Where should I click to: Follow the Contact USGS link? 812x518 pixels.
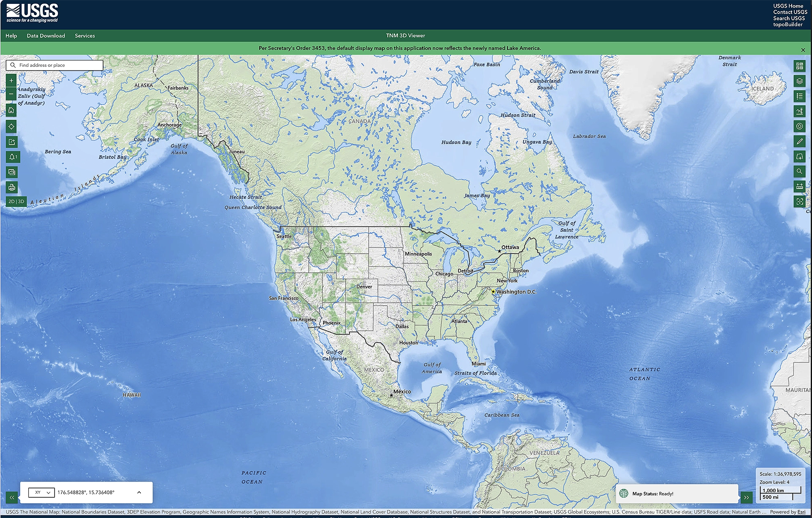(x=790, y=12)
